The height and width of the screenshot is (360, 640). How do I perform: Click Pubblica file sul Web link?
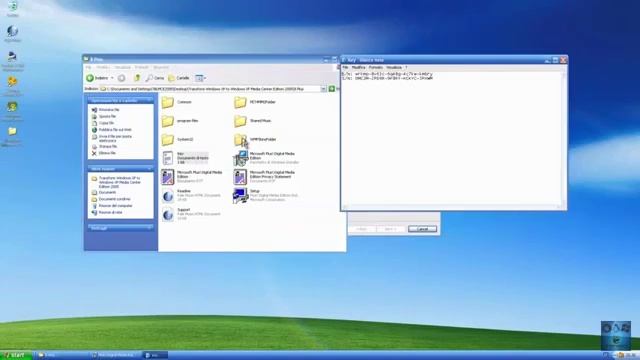[115, 130]
